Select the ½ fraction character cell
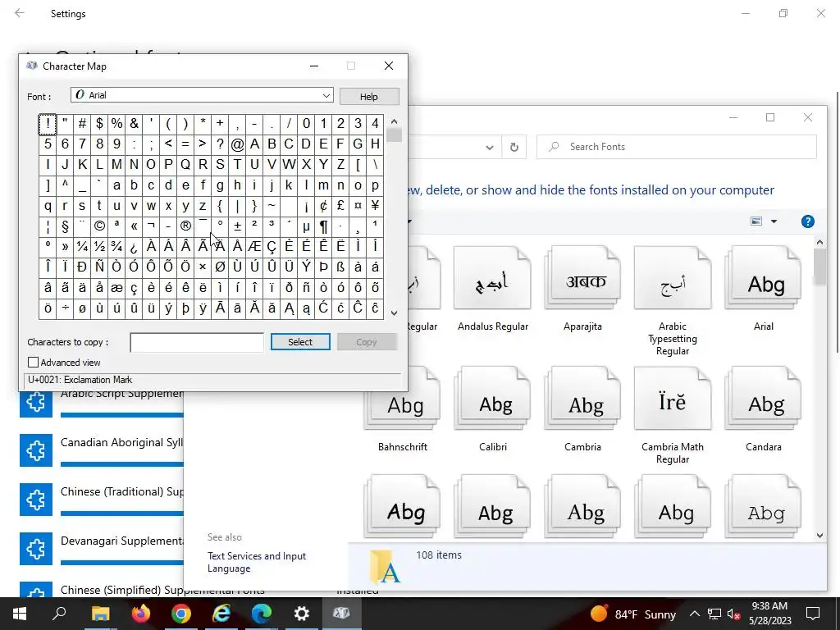 click(x=99, y=246)
